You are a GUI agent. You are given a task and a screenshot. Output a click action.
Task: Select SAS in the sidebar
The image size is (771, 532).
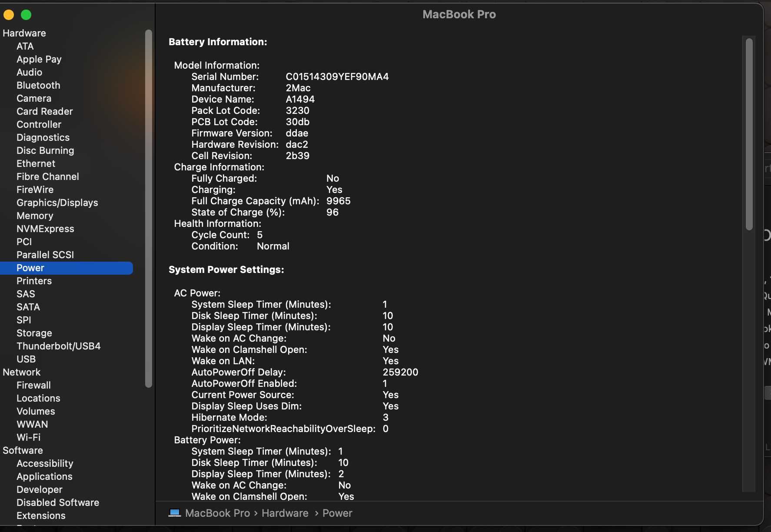coord(26,294)
